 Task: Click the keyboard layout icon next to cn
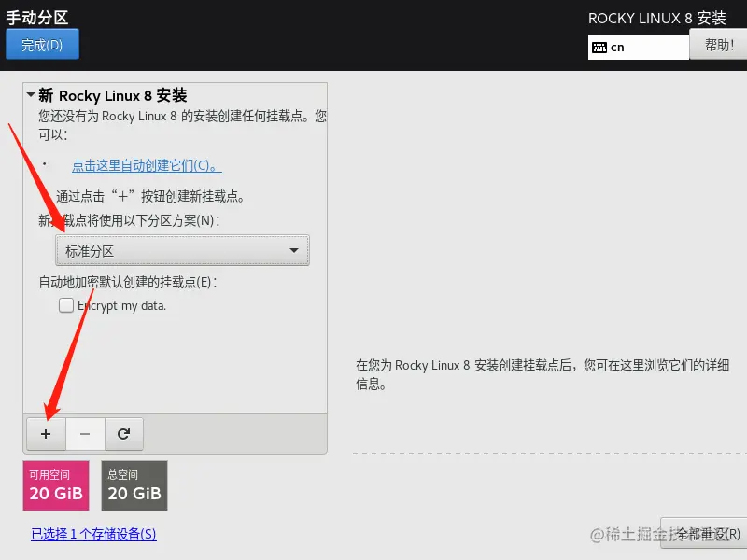[x=599, y=48]
